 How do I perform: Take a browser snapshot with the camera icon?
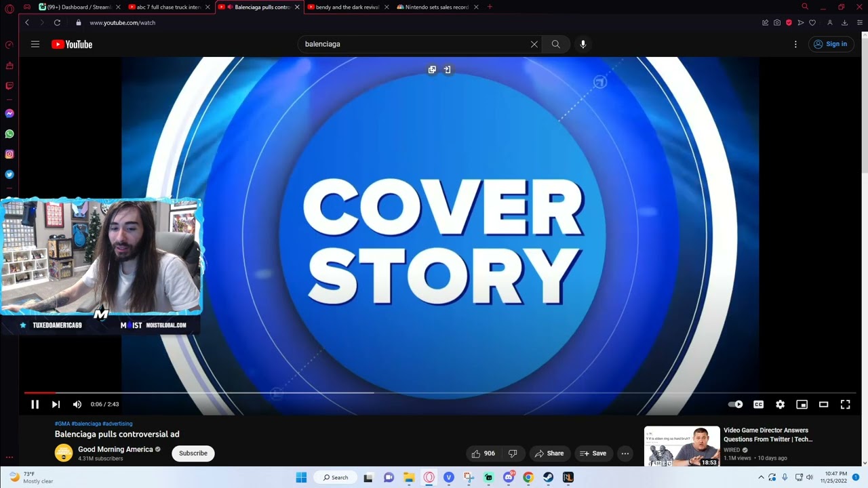(x=777, y=22)
